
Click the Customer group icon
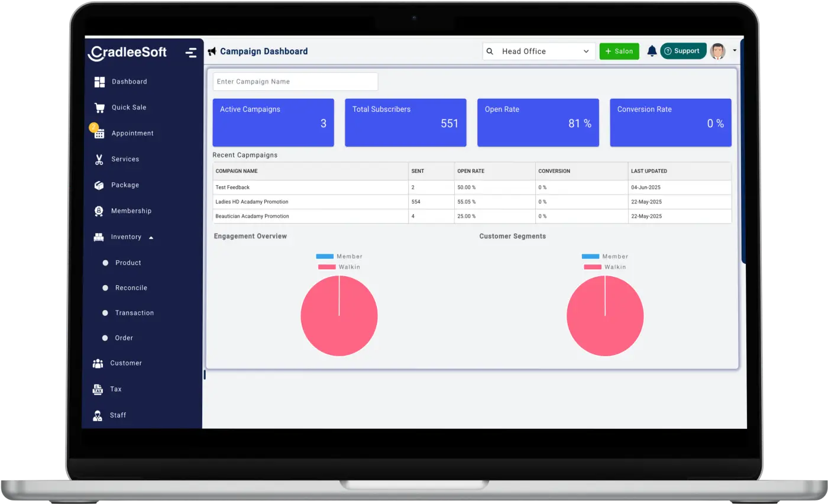(x=98, y=363)
